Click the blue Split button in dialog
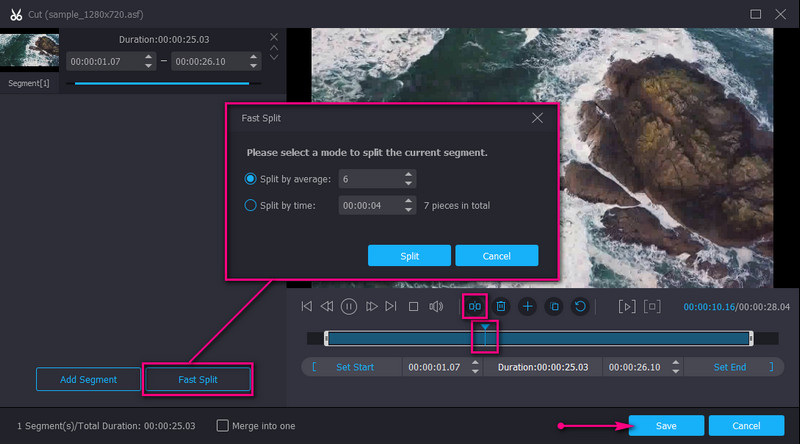 coord(409,256)
